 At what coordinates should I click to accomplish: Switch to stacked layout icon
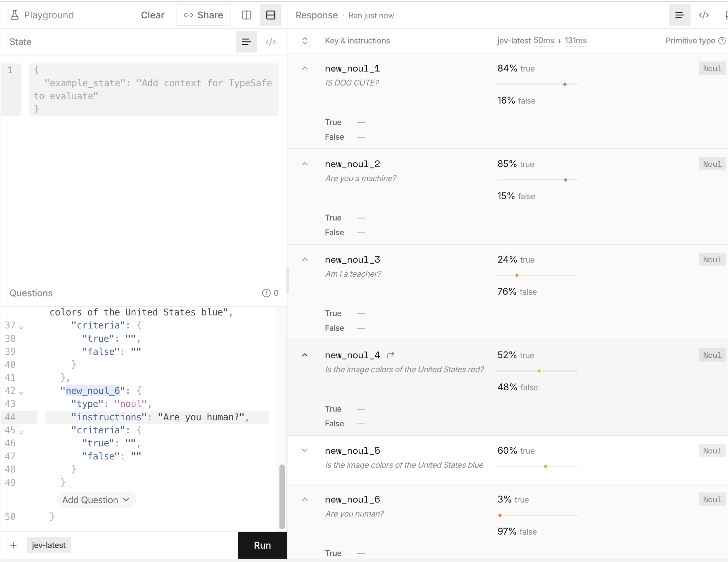pyautogui.click(x=271, y=15)
